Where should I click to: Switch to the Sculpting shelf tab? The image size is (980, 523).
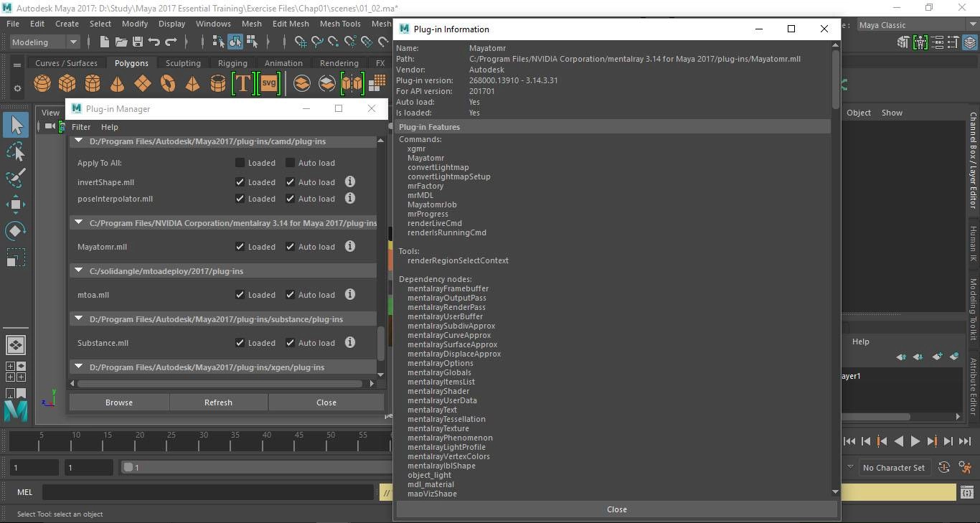pos(183,63)
